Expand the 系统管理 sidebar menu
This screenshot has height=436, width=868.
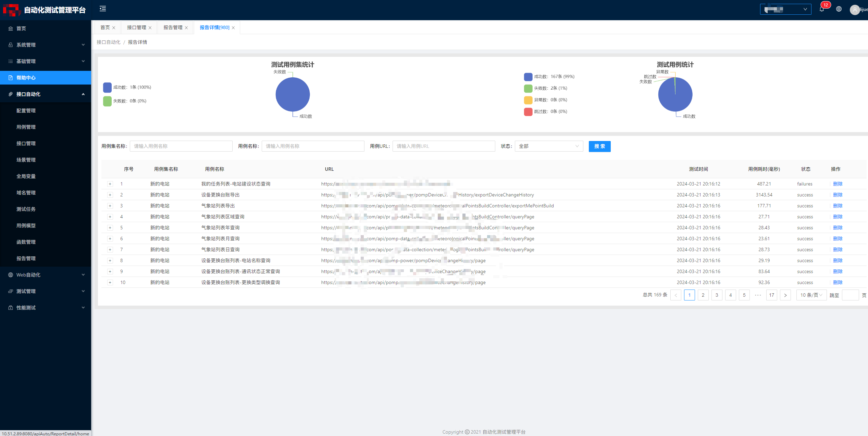point(46,45)
